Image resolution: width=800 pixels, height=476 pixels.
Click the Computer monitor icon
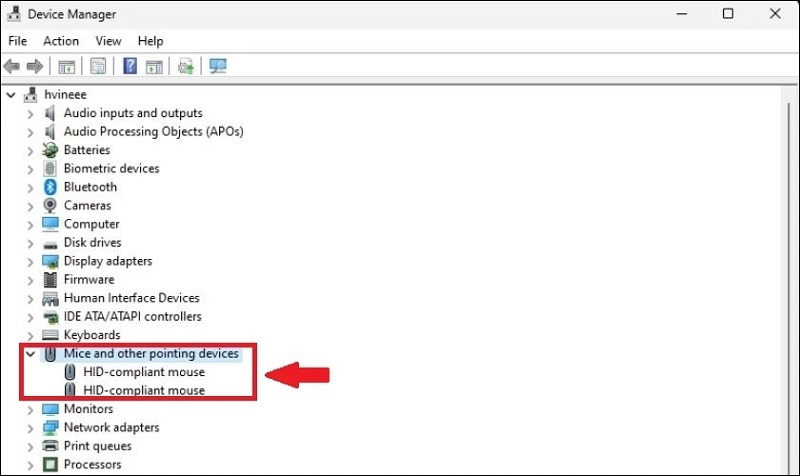coord(50,224)
